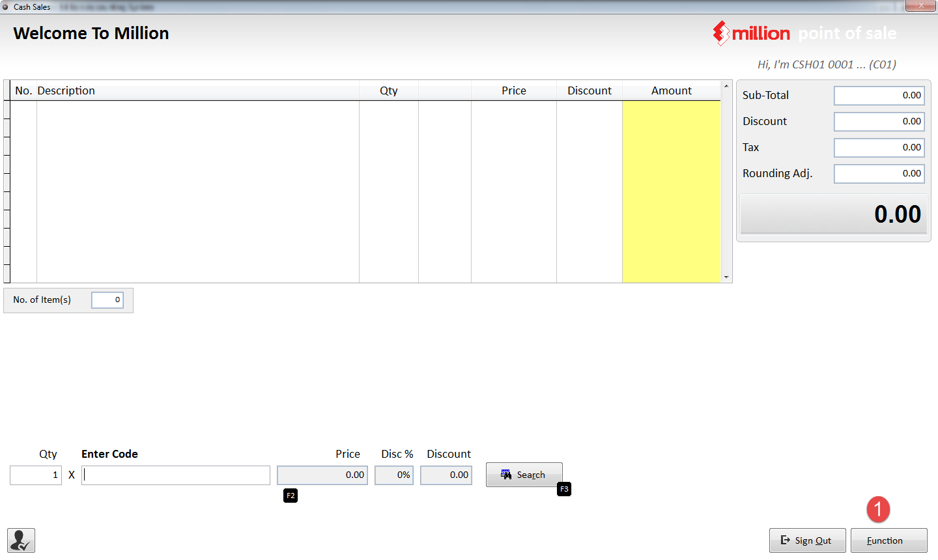Click the Description column header

point(68,90)
